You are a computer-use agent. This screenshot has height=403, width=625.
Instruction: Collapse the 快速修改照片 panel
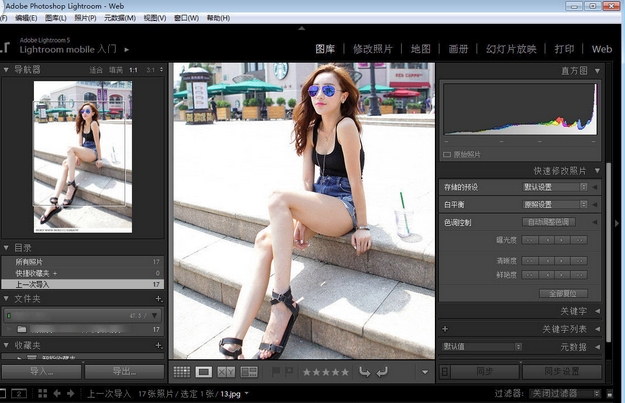click(x=597, y=171)
